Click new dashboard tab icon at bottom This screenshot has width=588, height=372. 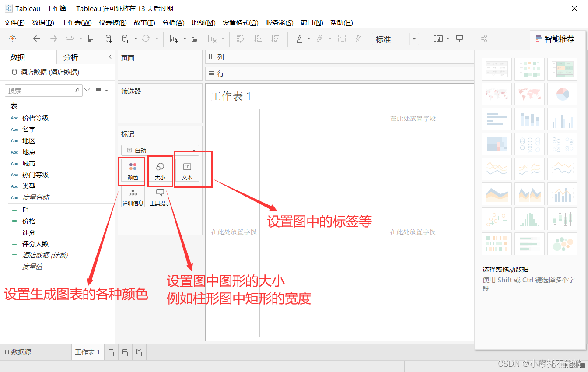[x=125, y=352]
